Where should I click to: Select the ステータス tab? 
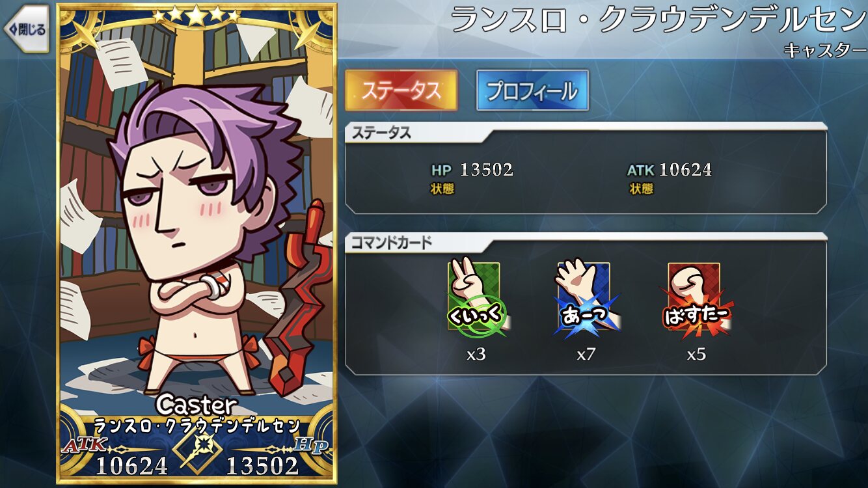point(401,90)
